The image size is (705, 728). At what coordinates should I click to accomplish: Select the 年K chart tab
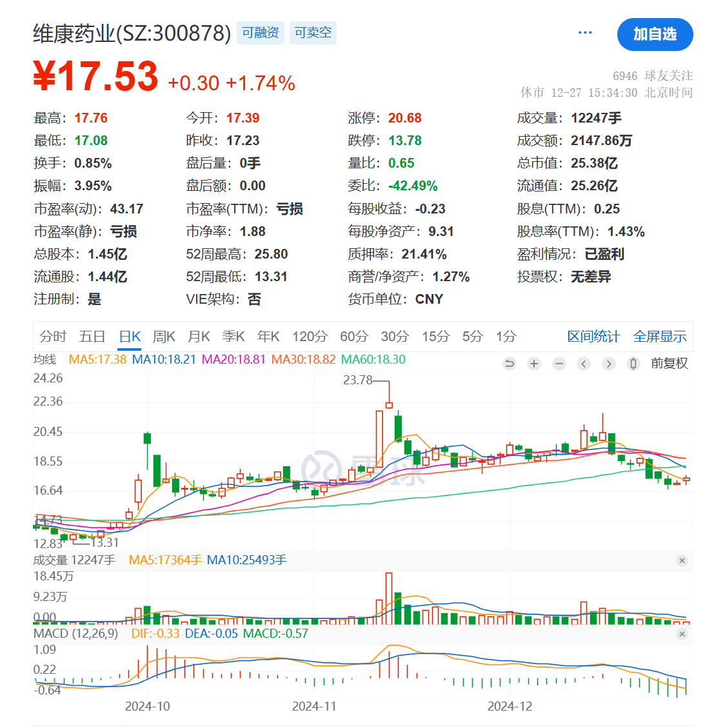268,336
